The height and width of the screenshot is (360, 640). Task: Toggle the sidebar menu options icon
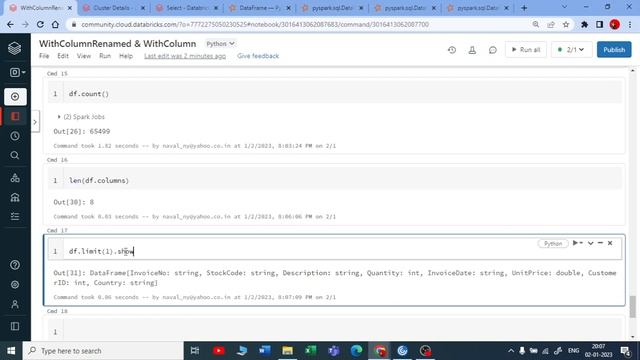[15, 326]
